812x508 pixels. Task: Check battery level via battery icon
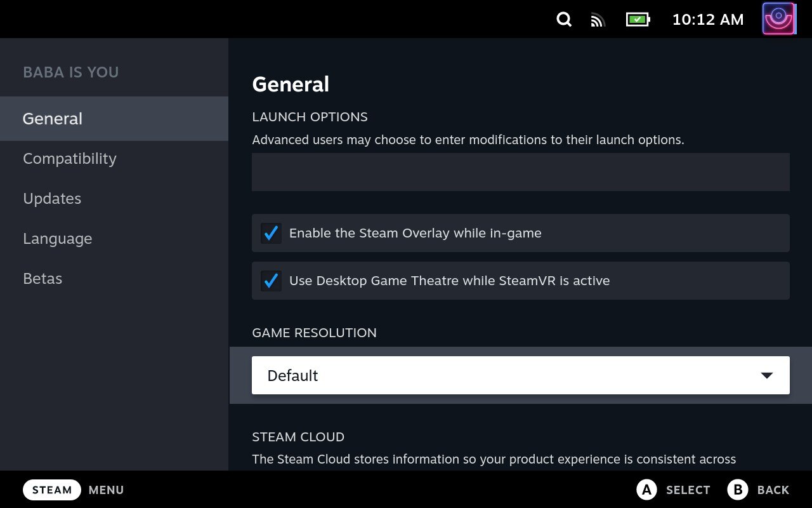pos(638,19)
